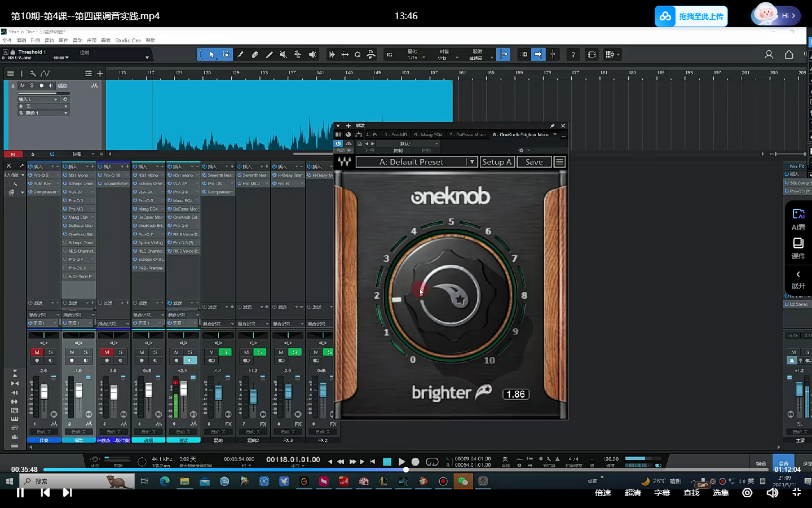Screen dimensions: 812x508
Task: Switch to 7 - DeEsser Mono plugin tab
Action: point(467,135)
